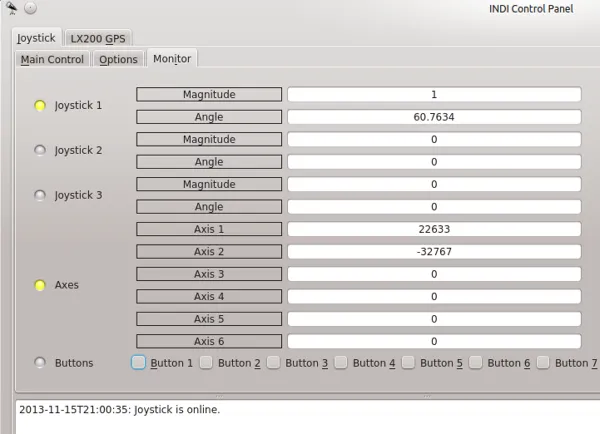Toggle the Button 6 checkbox

click(475, 362)
